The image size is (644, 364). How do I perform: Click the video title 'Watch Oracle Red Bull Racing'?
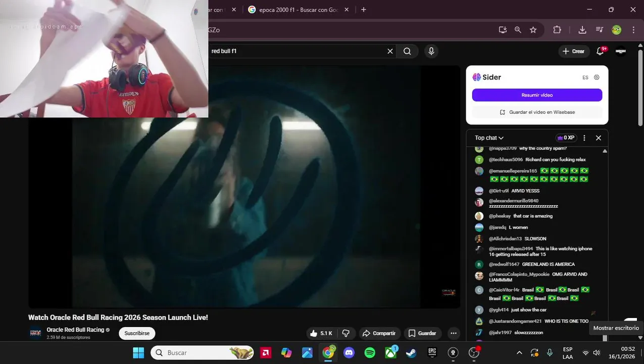pyautogui.click(x=118, y=317)
